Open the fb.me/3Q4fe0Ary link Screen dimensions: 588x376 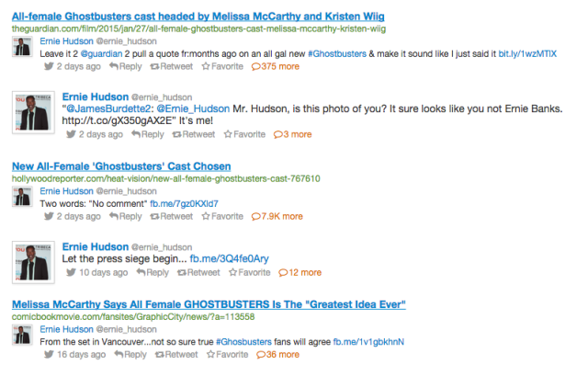pos(230,259)
